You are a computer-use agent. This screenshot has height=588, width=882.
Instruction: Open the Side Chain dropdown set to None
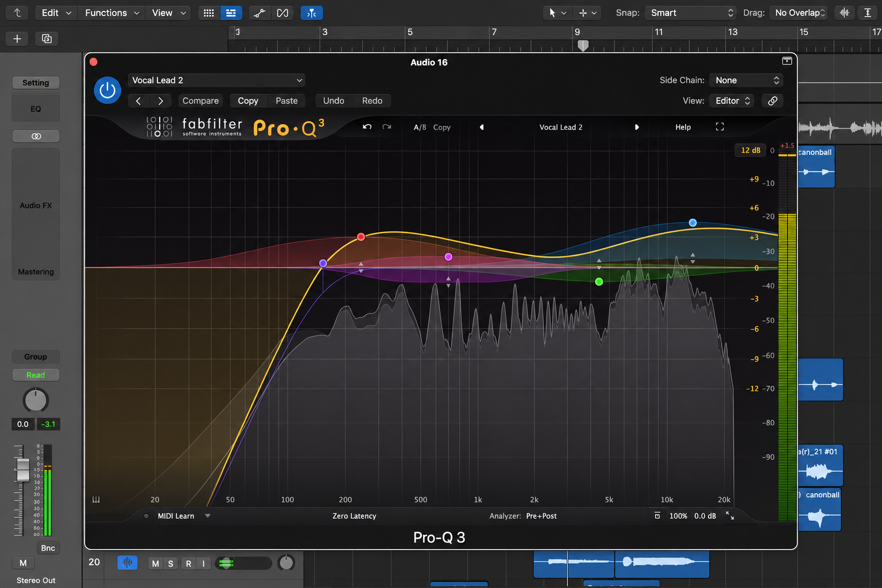746,80
